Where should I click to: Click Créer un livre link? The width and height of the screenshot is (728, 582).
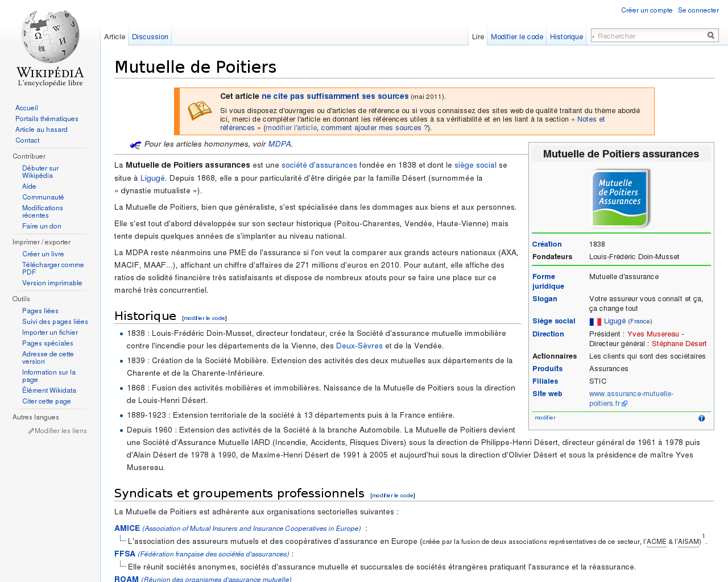[43, 254]
